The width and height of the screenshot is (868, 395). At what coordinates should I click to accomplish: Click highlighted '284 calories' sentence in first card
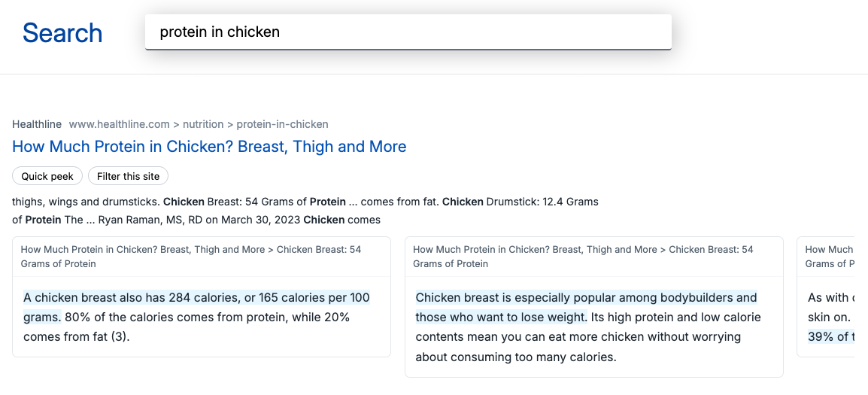(196, 308)
